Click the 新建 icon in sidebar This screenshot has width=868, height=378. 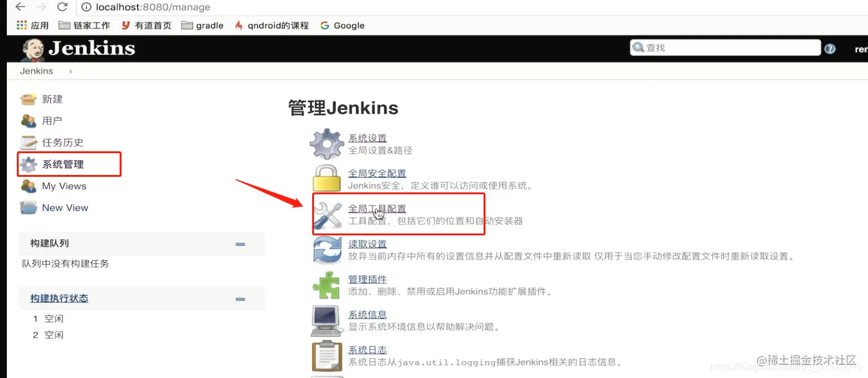coord(29,99)
